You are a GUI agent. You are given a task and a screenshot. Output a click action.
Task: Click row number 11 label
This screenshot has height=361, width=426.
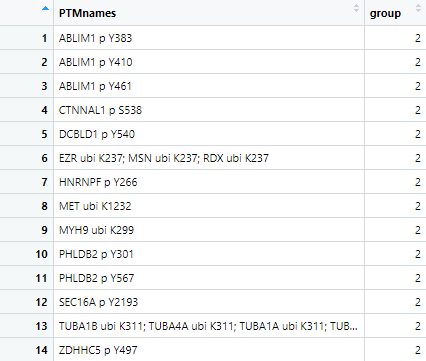41,278
